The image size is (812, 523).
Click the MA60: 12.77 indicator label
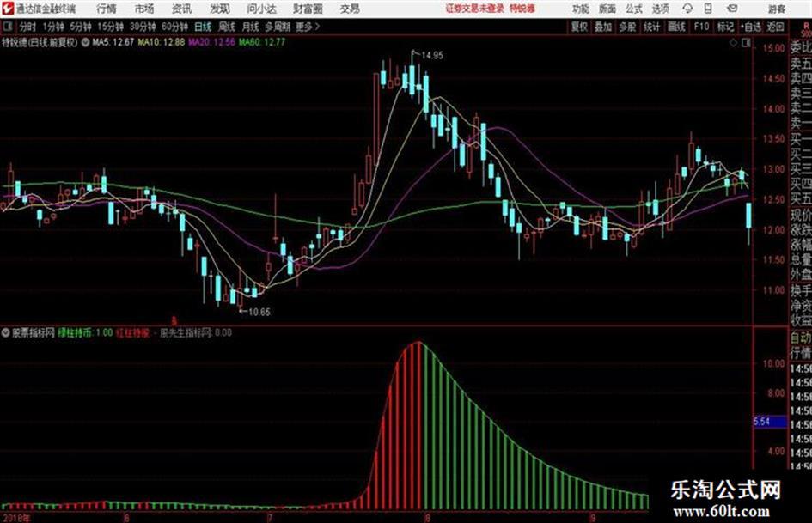coord(261,42)
